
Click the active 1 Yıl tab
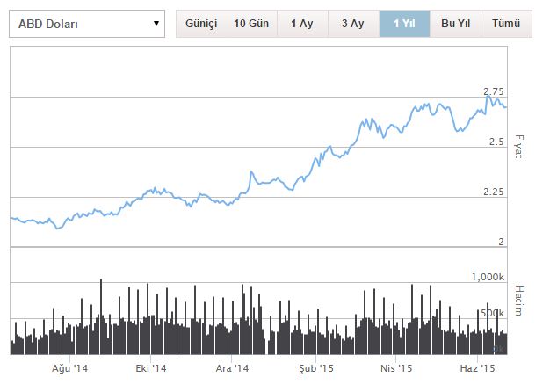click(x=404, y=24)
